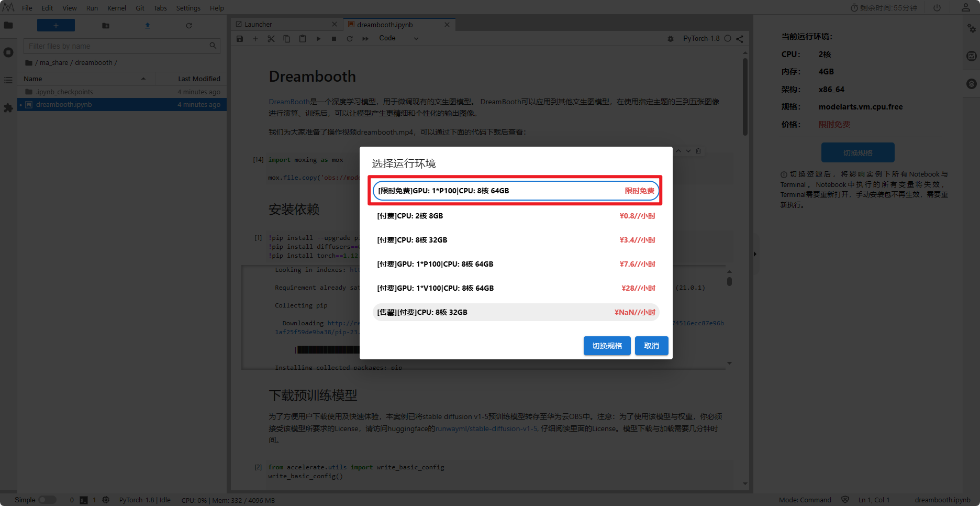
Task: Refresh the file list
Action: coord(189,25)
